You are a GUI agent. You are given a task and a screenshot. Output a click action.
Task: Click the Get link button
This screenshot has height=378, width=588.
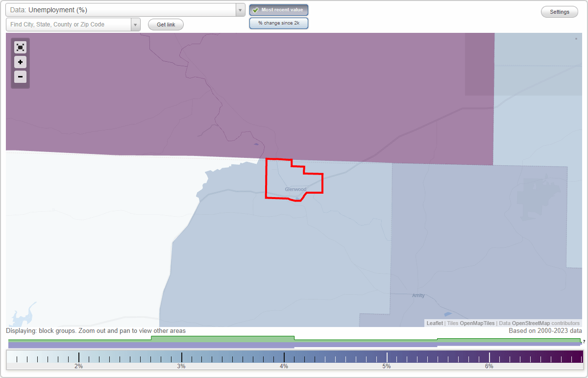(165, 25)
